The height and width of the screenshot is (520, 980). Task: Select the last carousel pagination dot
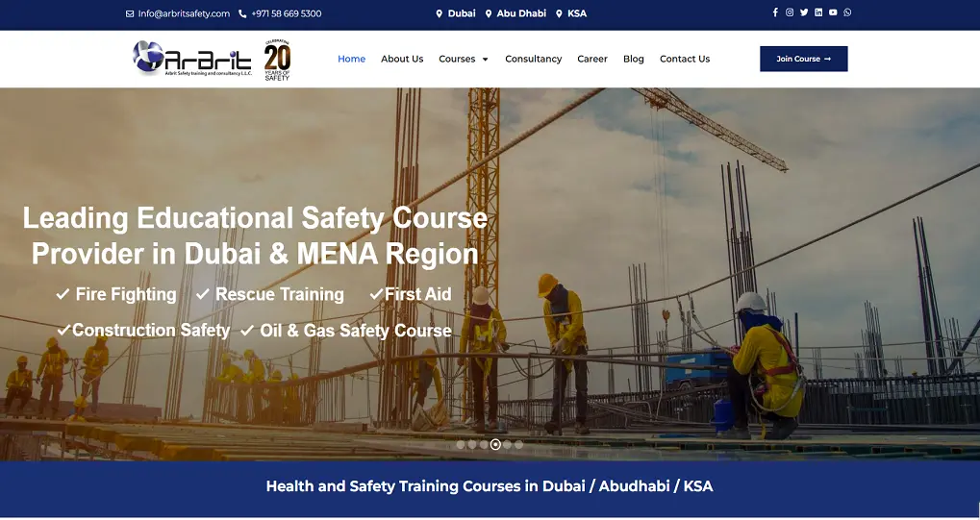518,444
